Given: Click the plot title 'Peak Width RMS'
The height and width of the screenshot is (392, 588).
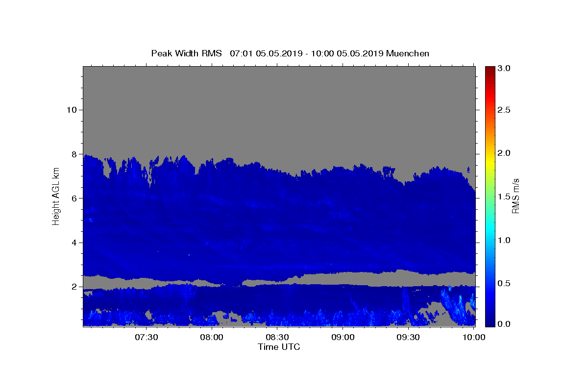Looking at the screenshot, I should (x=186, y=53).
